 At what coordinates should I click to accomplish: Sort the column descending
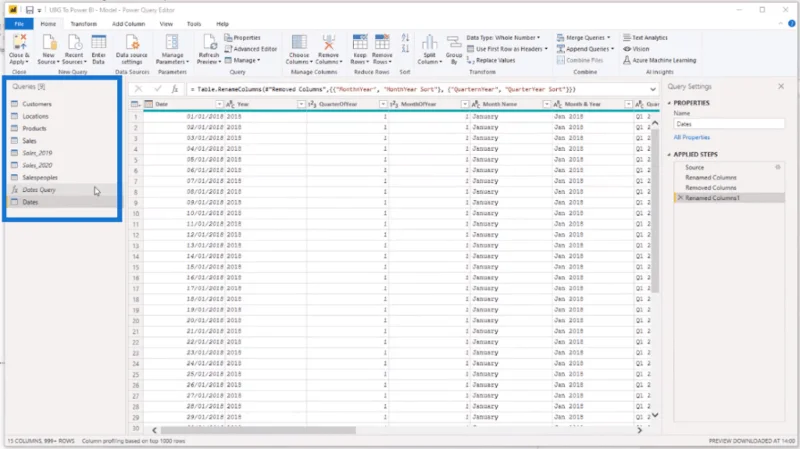(x=405, y=49)
